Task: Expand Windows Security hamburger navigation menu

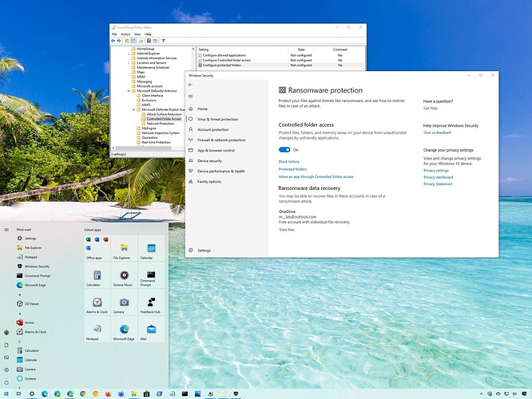Action: (x=190, y=96)
